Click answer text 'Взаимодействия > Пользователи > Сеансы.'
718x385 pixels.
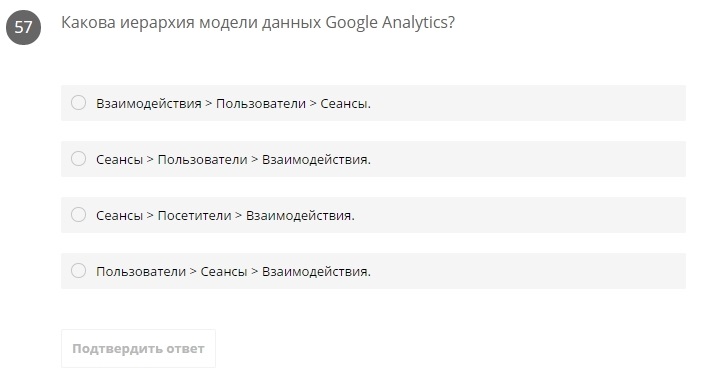(x=233, y=103)
